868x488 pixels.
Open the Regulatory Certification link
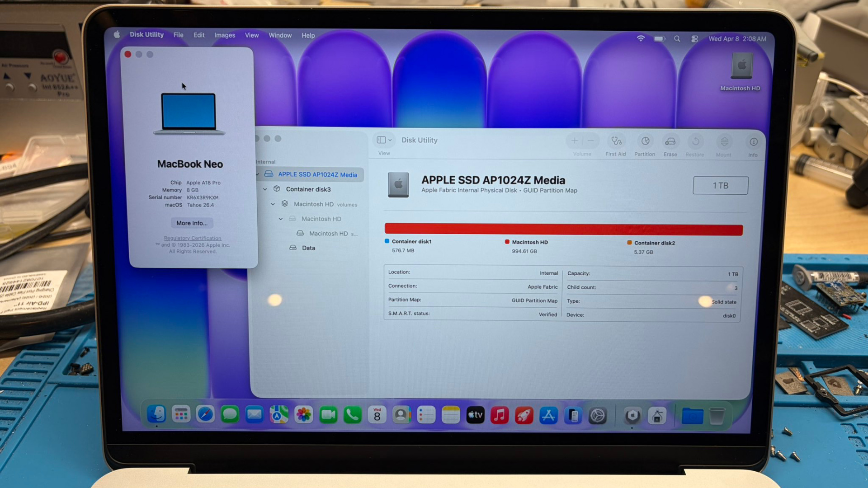coord(193,238)
